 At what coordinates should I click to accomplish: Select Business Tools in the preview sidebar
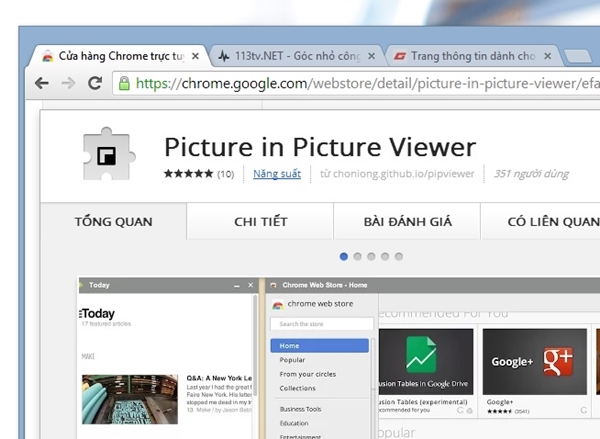coord(300,409)
